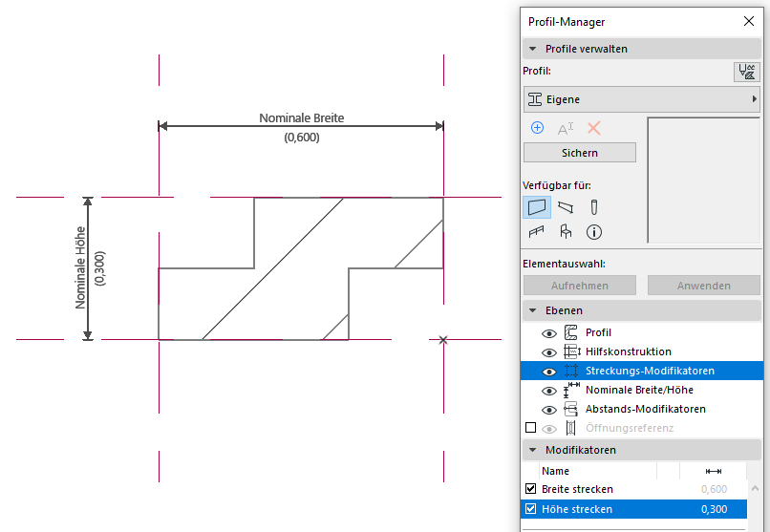Viewport: 770px width, 532px height.
Task: Click the 0,300 value of Höhe strecken
Action: pos(714,509)
